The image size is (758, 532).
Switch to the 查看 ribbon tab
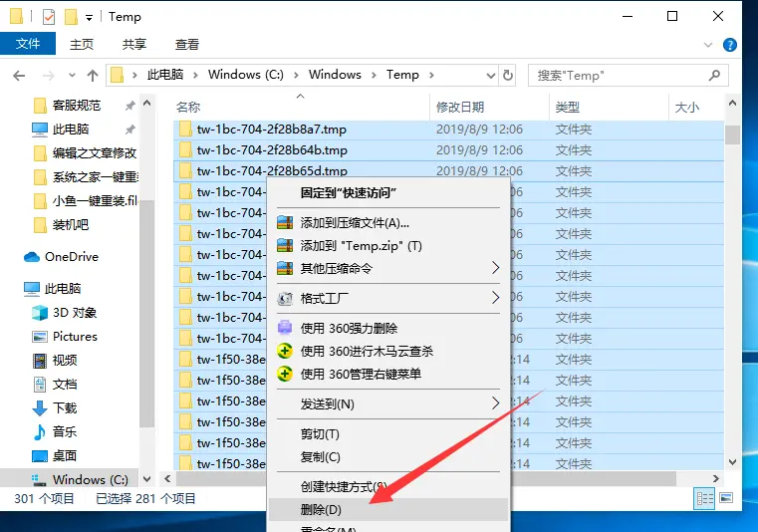coord(186,45)
